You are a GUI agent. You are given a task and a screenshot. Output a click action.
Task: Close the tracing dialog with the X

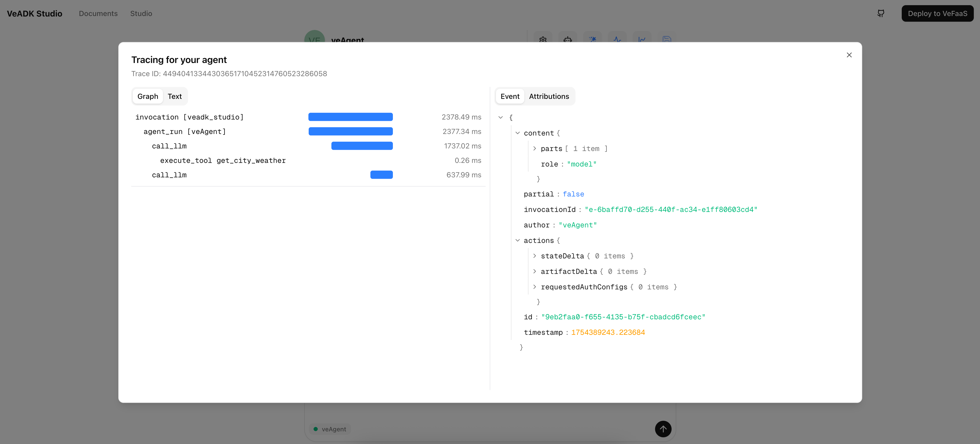[x=849, y=55]
